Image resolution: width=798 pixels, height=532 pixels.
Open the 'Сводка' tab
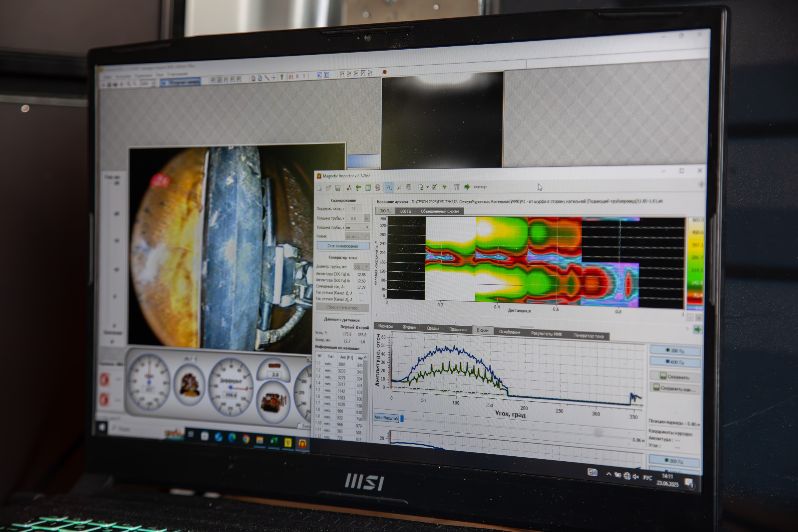(x=433, y=328)
